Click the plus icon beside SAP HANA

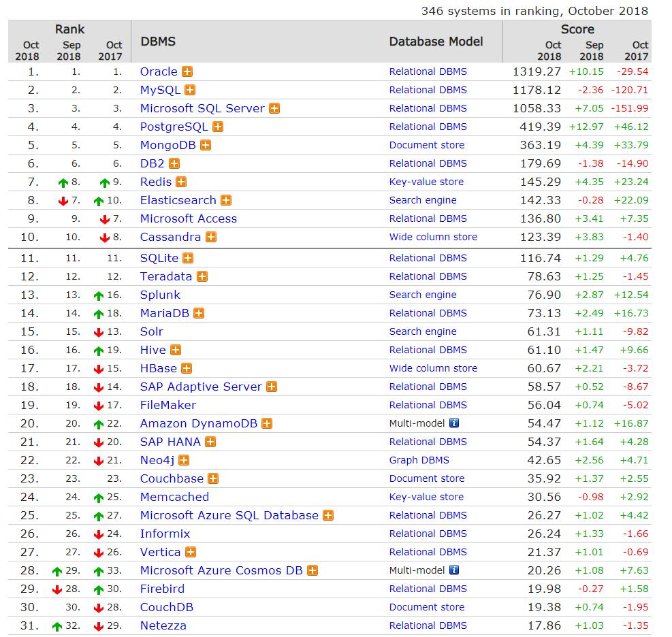pos(210,442)
